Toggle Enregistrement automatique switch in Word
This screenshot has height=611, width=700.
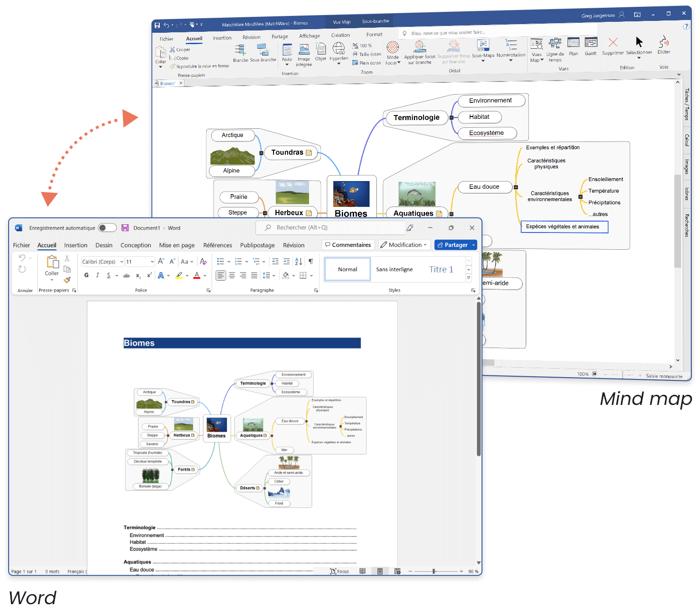coord(107,228)
